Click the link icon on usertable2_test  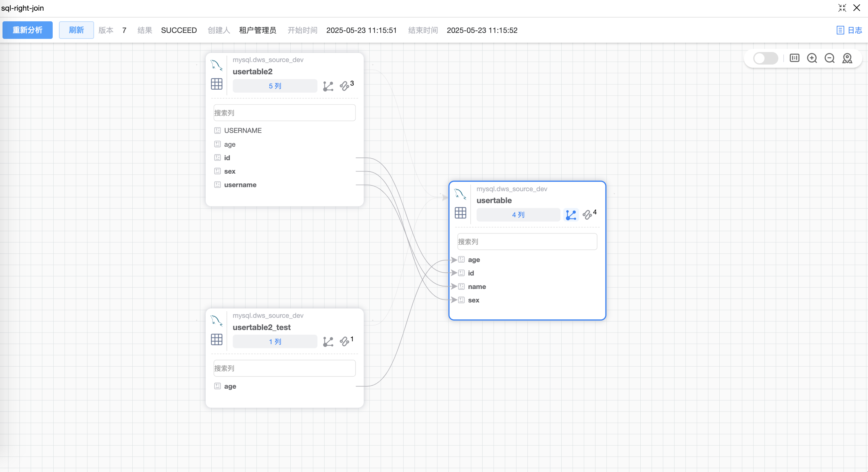pos(344,342)
